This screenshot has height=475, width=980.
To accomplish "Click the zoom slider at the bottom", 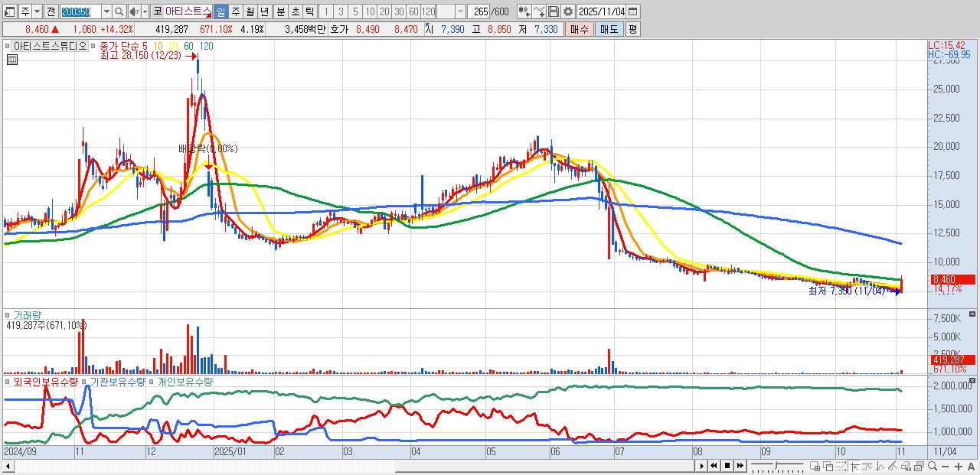I will tap(777, 466).
